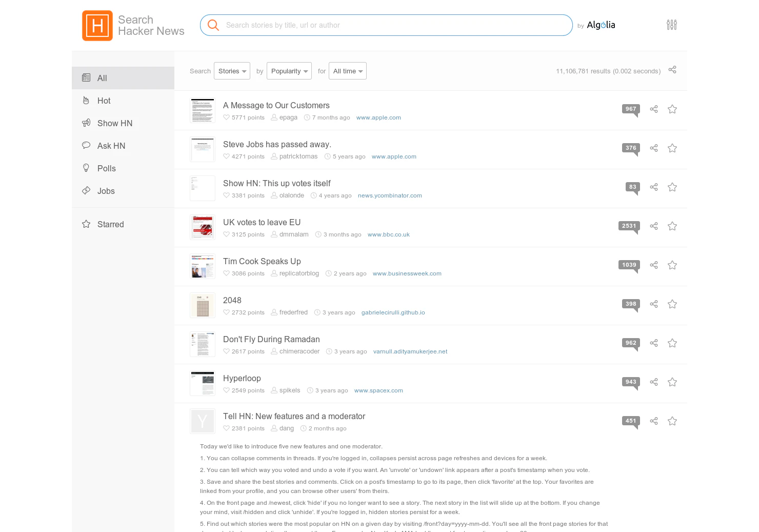This screenshot has width=759, height=532.
Task: Click the search magnifier icon
Action: coord(213,25)
